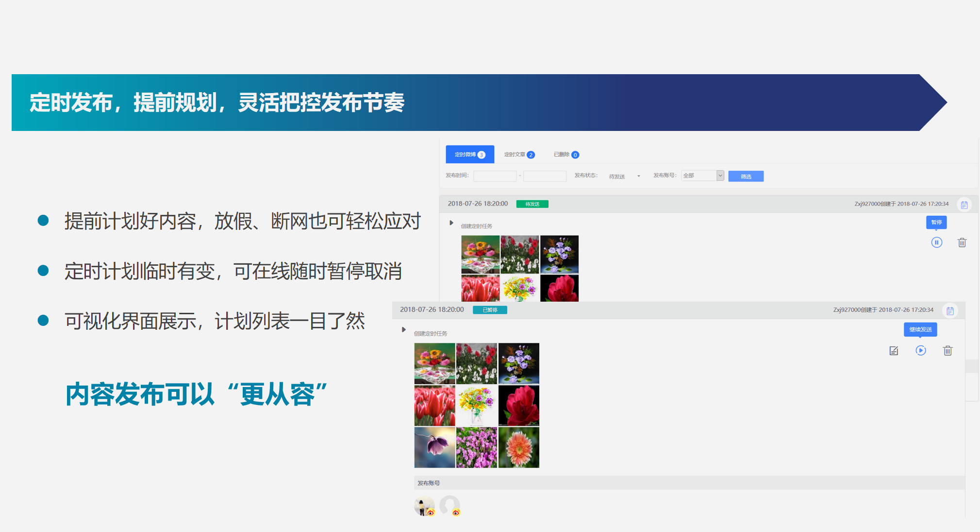Image resolution: width=980 pixels, height=532 pixels.
Task: Expand 创建定时任务 on the pending task
Action: pyautogui.click(x=451, y=222)
